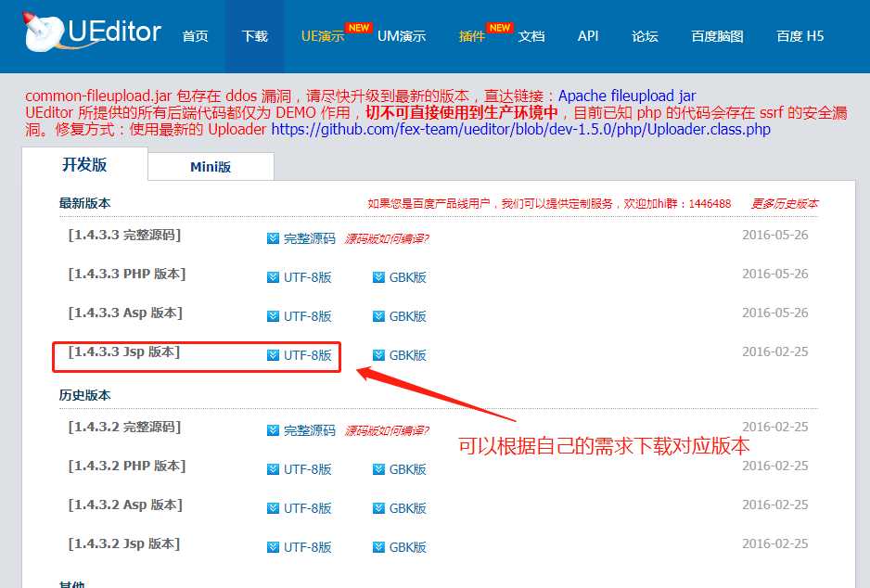Click the 2016-05-26 date in 1.4.3.3 PHP row

click(775, 274)
